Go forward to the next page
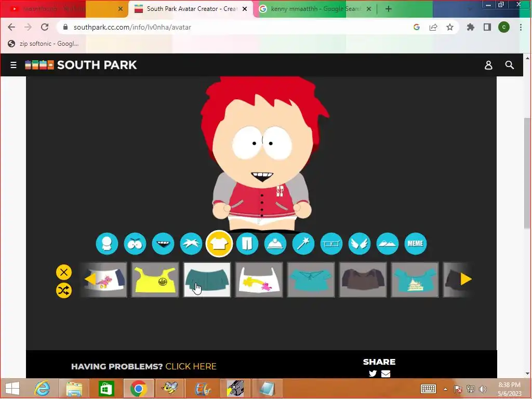This screenshot has width=532, height=399. (28, 27)
